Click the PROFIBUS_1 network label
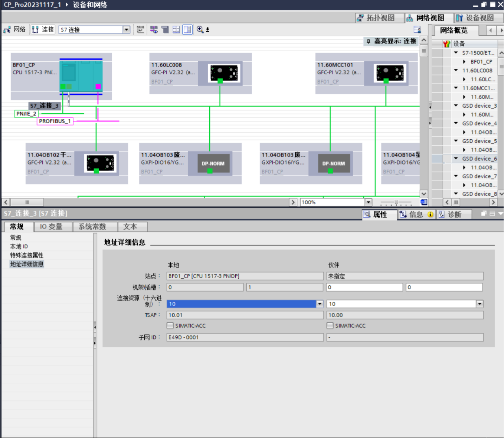 tap(55, 121)
